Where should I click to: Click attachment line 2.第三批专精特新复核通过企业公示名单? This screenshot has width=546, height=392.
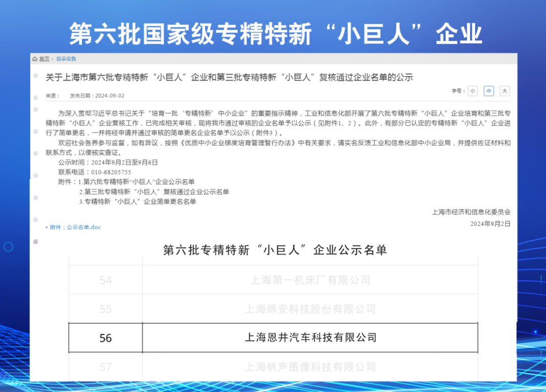pyautogui.click(x=154, y=191)
